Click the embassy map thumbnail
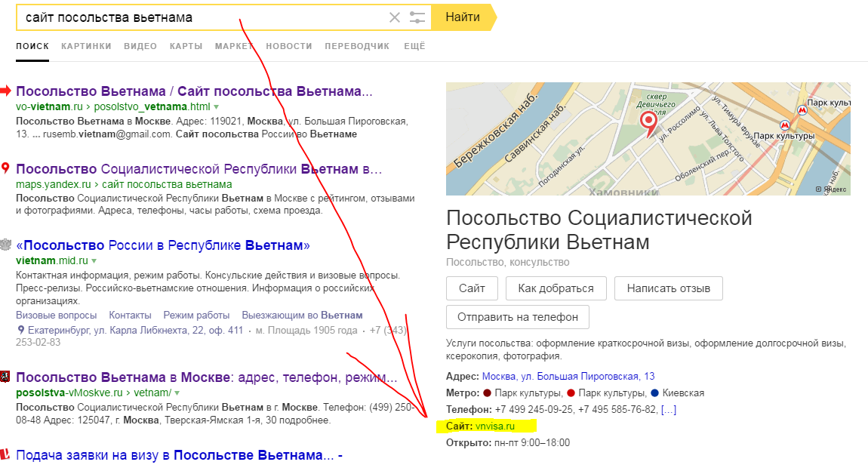Screen dimensions: 868x468 (648, 139)
